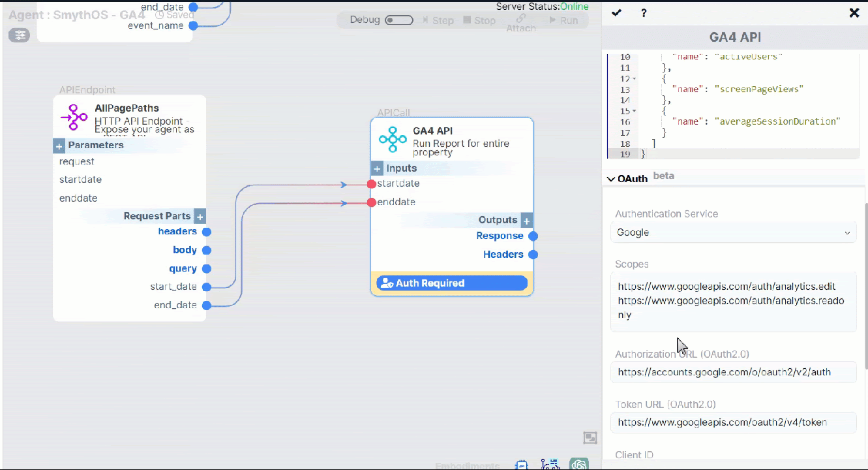Click the 'screenPageViews' code line
868x470 pixels.
tap(738, 89)
